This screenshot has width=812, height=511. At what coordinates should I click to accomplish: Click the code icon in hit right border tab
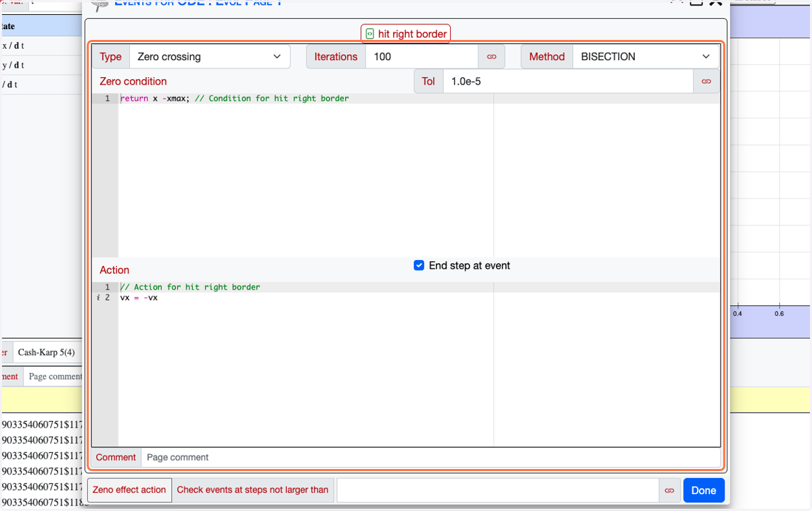point(369,34)
